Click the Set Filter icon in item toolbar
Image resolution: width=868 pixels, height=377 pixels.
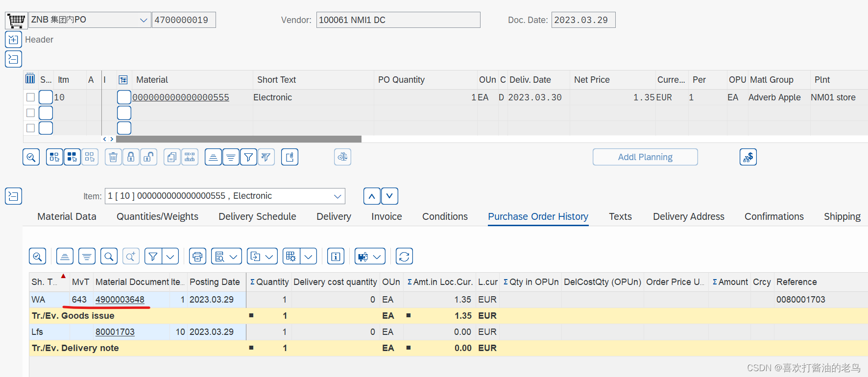248,157
